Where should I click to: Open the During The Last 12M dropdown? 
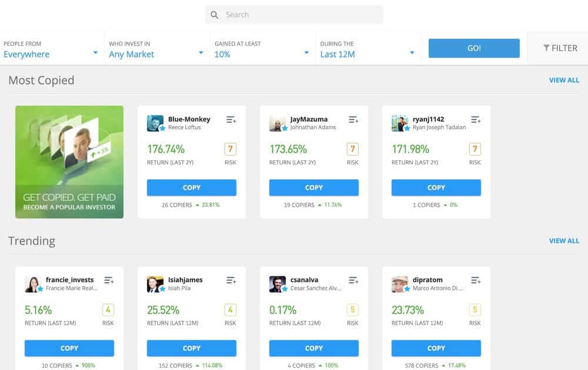coord(368,49)
